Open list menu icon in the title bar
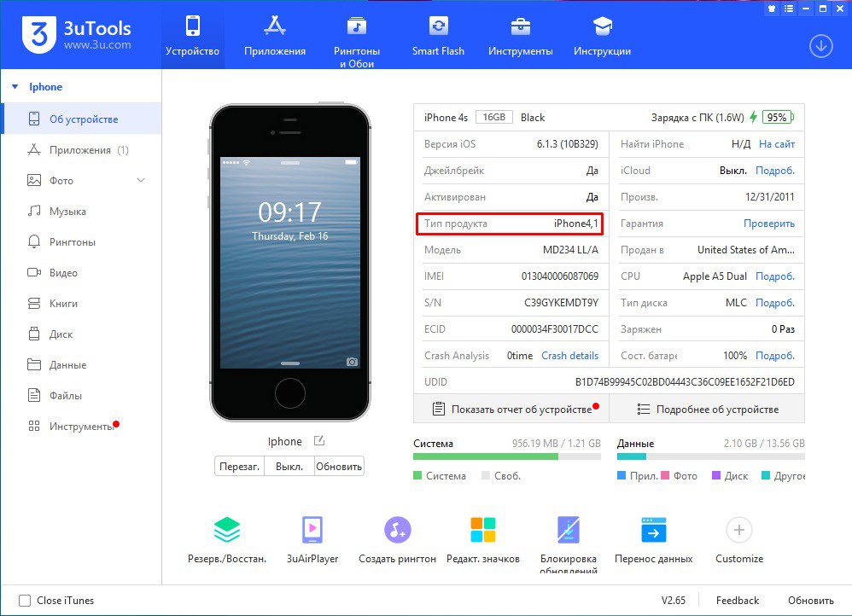The image size is (852, 616). coord(789,9)
